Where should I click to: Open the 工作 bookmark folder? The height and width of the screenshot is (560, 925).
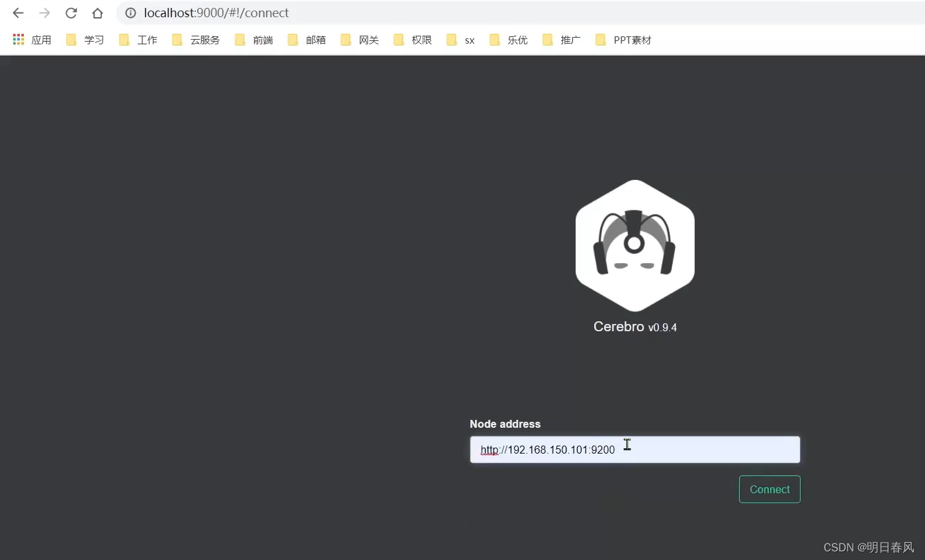pyautogui.click(x=138, y=40)
